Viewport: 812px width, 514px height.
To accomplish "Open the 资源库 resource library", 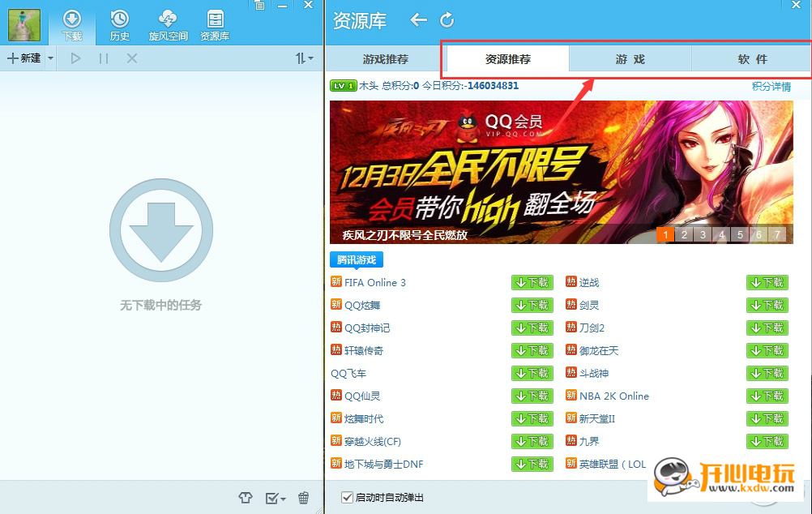I will click(x=215, y=23).
